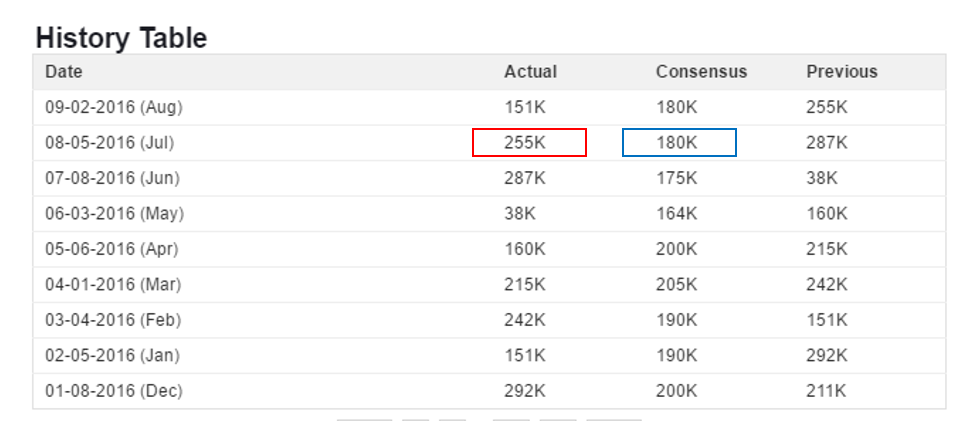Click the 04-01-2016 (Mar) date cell
Screen dimensions: 956x421
pos(113,285)
